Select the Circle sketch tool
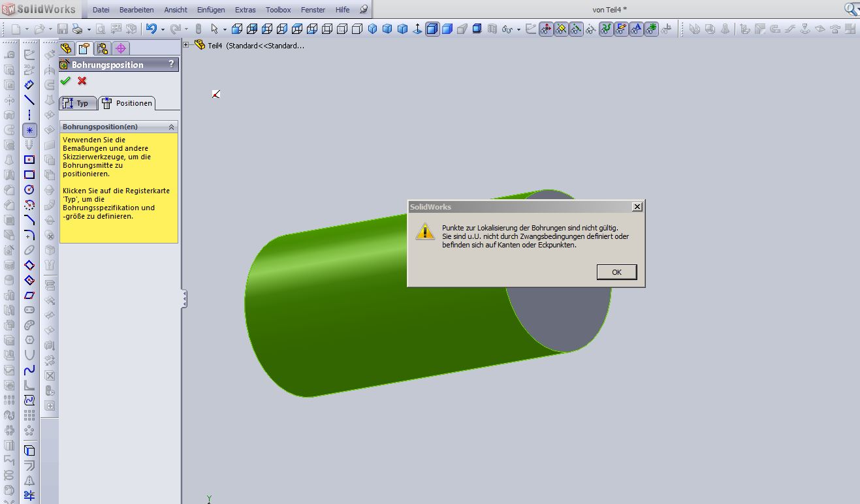 pos(29,190)
